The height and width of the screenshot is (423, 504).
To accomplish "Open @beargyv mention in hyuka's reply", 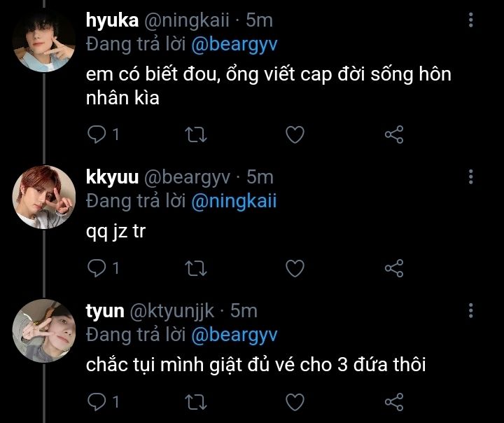I will pyautogui.click(x=234, y=46).
